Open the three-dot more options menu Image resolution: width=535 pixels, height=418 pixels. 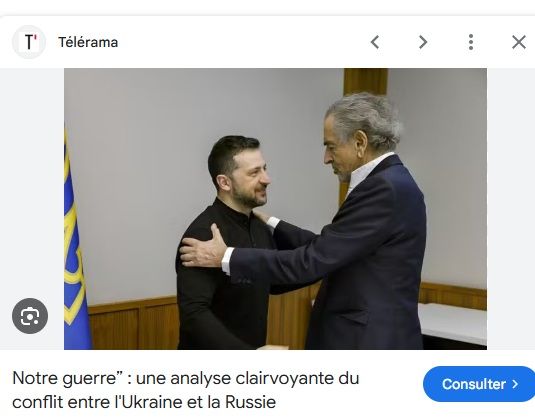point(471,42)
